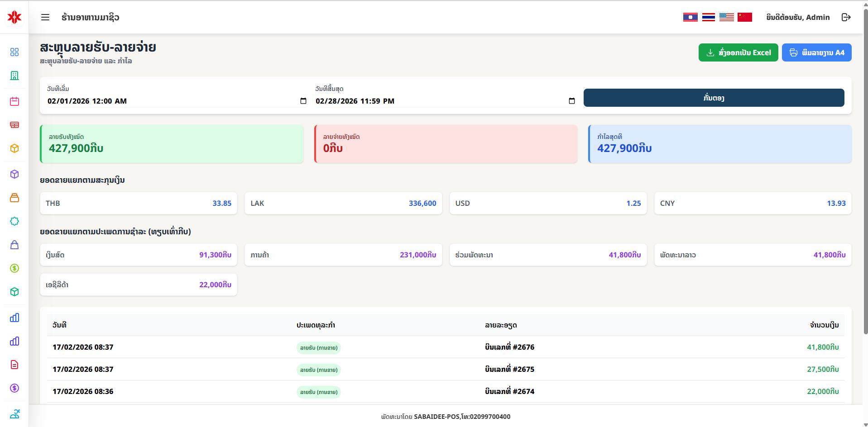Image resolution: width=868 pixels, height=427 pixels.
Task: Open the dashboard grid icon in sidebar
Action: click(14, 52)
